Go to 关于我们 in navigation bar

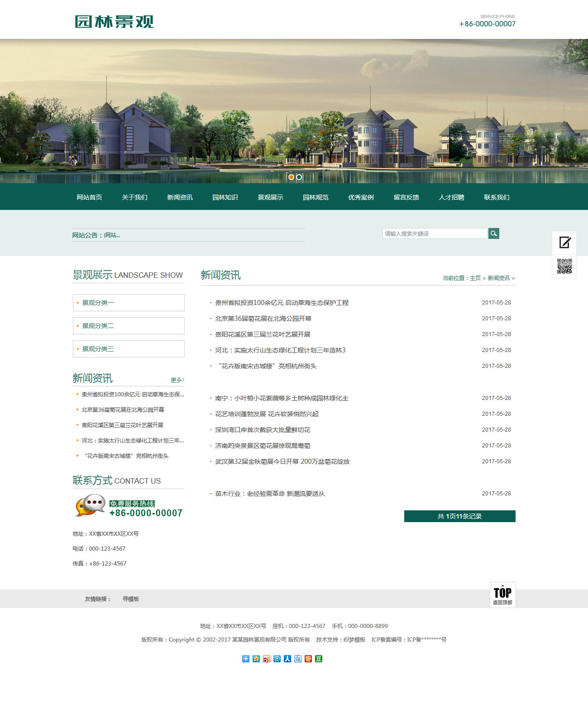click(x=134, y=197)
